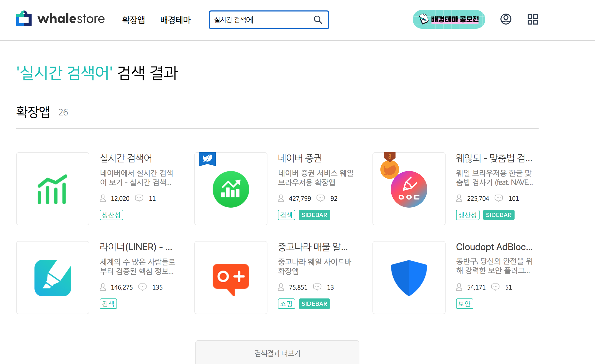Click the comment icon for 라이너
595x364 pixels.
click(143, 287)
